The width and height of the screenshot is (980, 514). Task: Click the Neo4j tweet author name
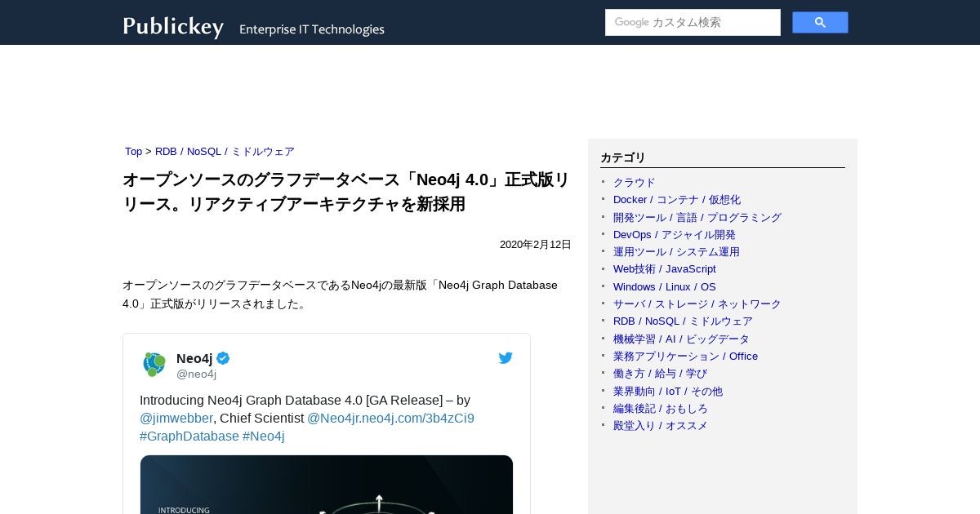(x=194, y=358)
